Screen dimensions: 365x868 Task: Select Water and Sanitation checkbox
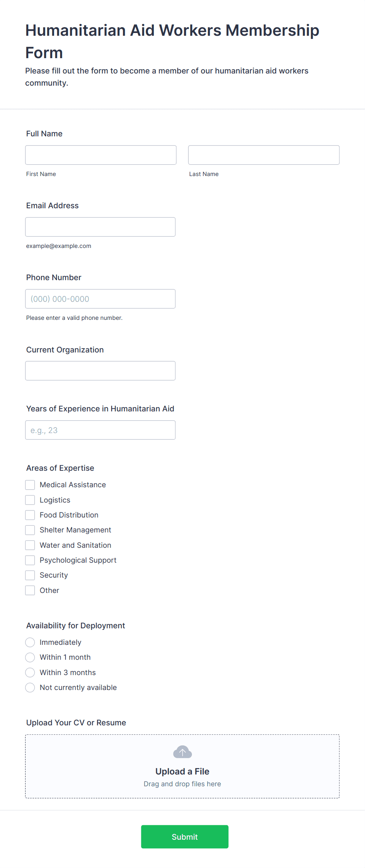tap(30, 545)
